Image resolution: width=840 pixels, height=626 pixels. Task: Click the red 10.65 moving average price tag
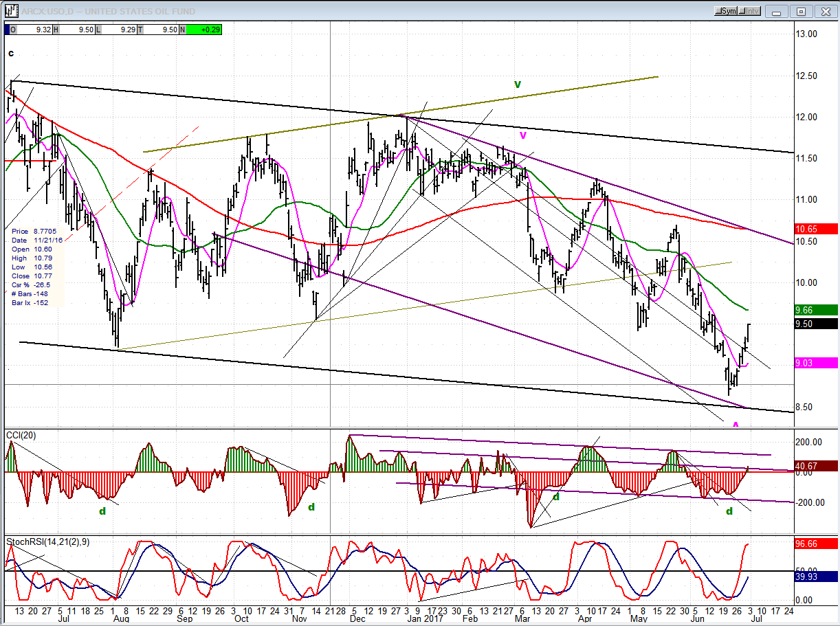pos(816,229)
